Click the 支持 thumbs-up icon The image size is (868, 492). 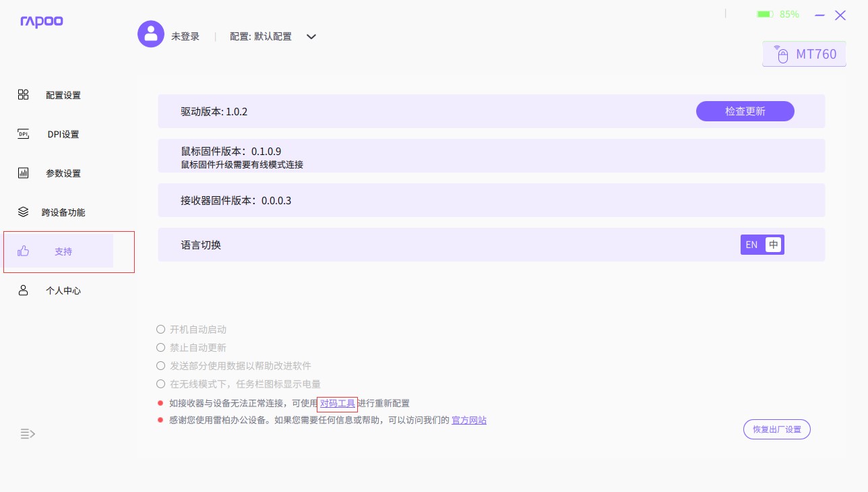pos(24,251)
